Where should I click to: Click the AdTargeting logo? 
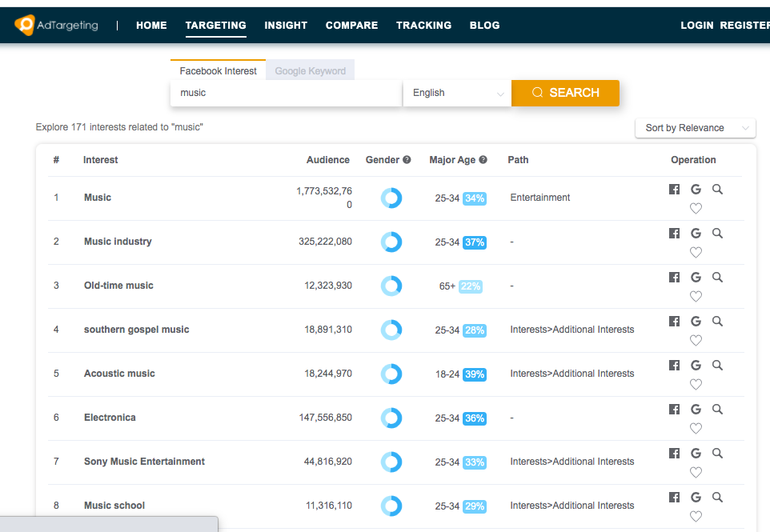pyautogui.click(x=57, y=25)
